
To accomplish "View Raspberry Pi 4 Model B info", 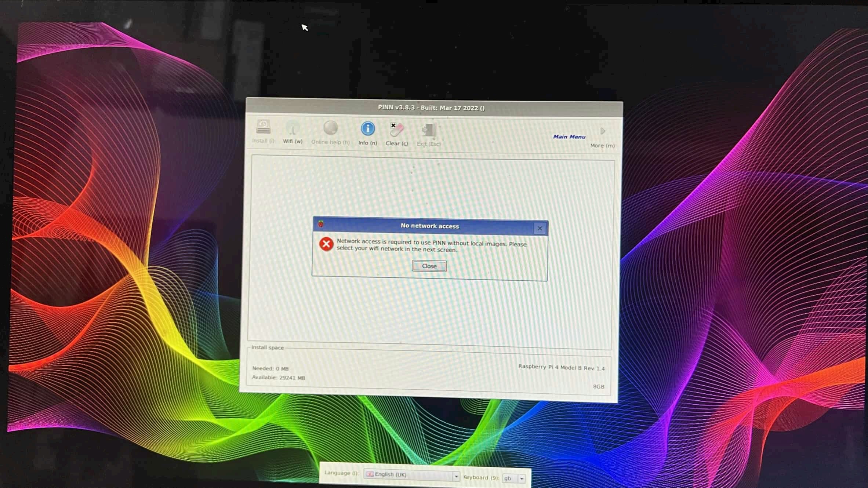I will tap(560, 368).
